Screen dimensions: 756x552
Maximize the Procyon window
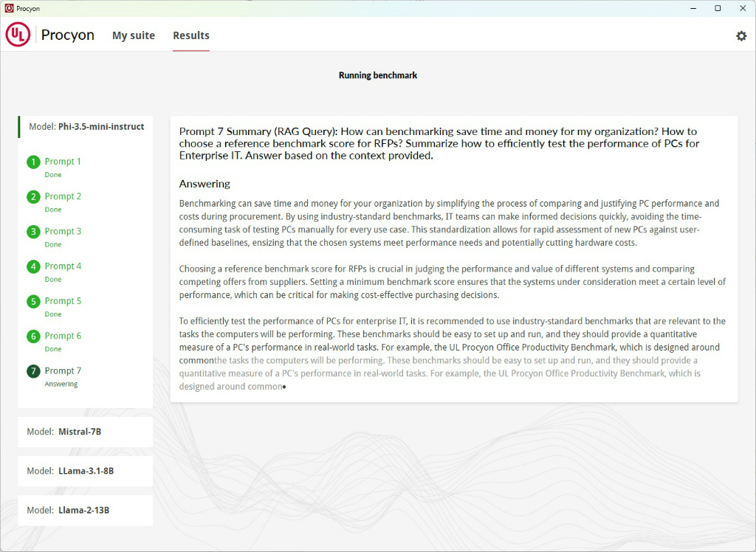pos(718,8)
